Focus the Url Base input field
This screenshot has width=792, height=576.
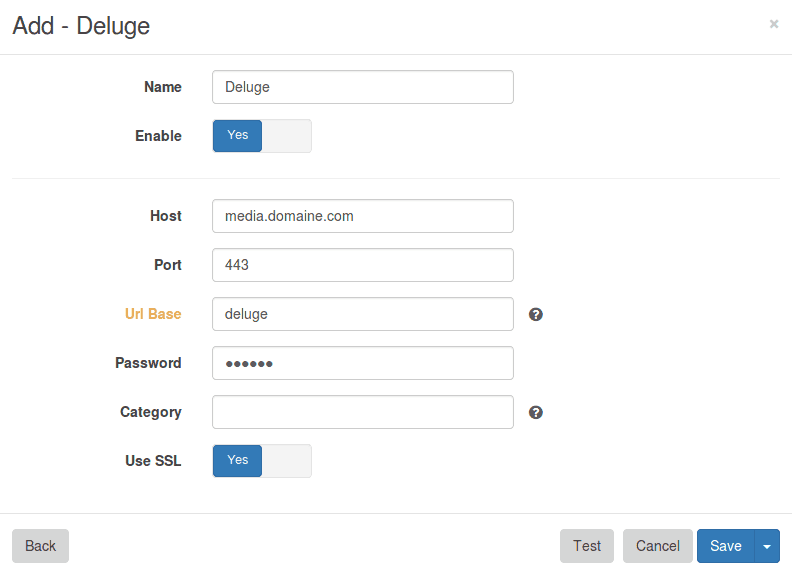click(x=363, y=314)
